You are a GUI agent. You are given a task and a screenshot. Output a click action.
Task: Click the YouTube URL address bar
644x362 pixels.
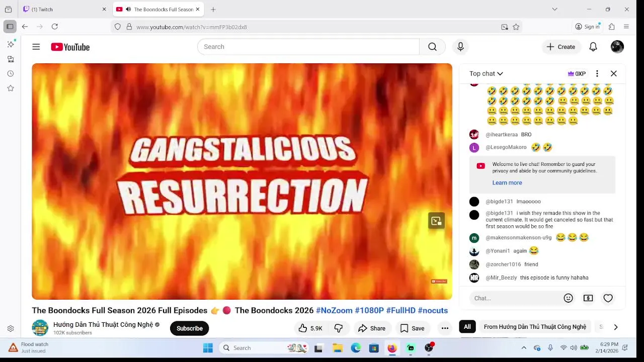coord(317,27)
